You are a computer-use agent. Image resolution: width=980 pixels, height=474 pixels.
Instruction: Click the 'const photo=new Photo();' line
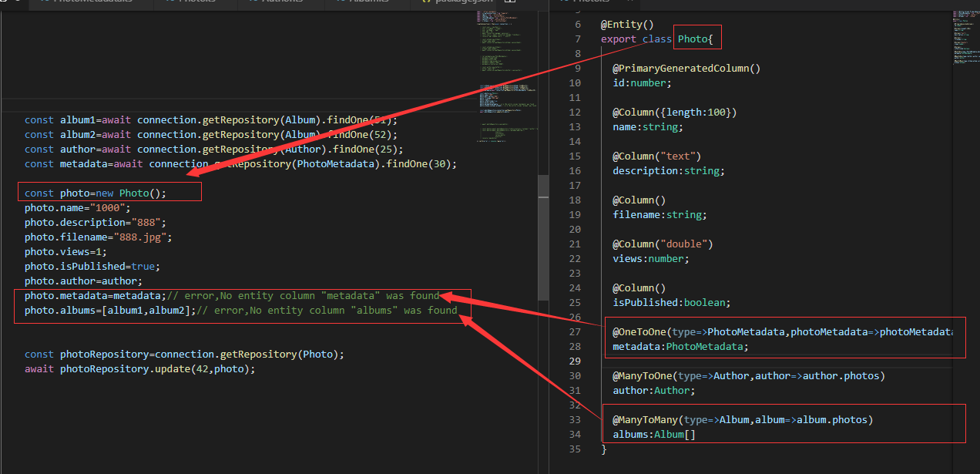96,193
